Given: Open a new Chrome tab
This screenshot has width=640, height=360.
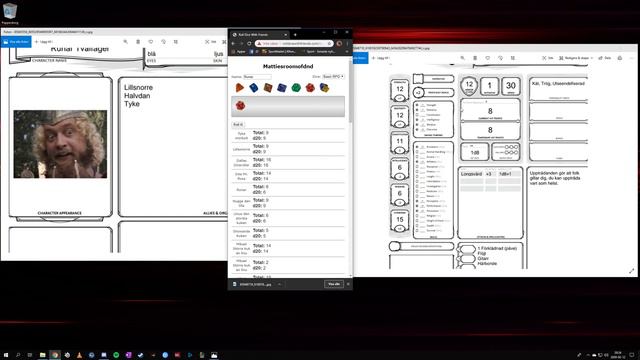Looking at the screenshot, I should [x=295, y=35].
